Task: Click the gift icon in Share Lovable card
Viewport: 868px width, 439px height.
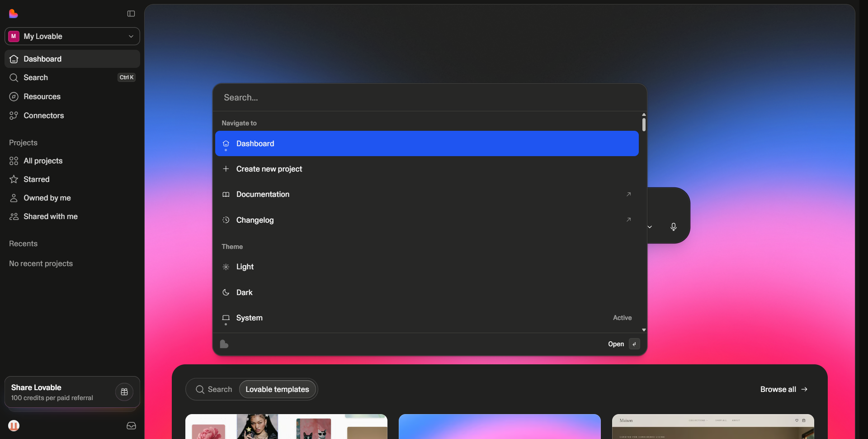Action: (124, 392)
